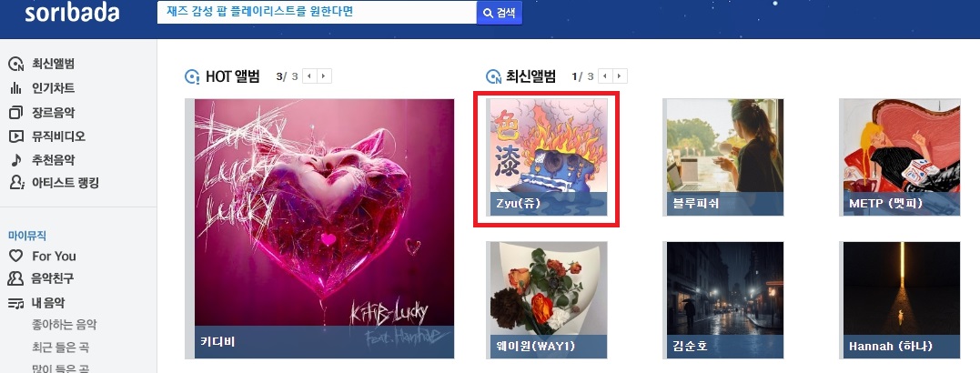980x373 pixels.
Task: Click the 검색 search button
Action: (500, 13)
